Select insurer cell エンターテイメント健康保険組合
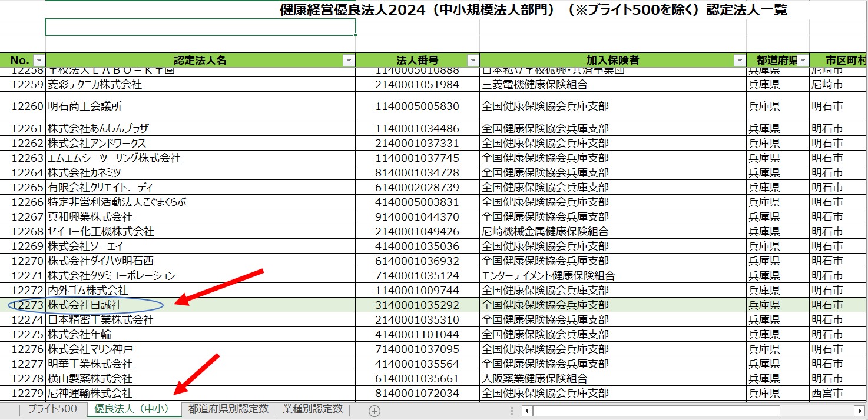Viewport: 868px width, 420px height. click(613, 276)
